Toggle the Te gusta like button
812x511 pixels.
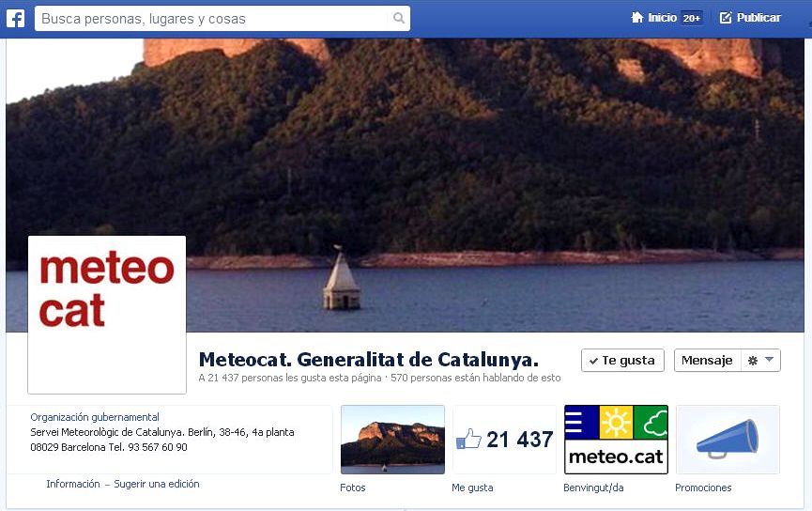tap(622, 360)
